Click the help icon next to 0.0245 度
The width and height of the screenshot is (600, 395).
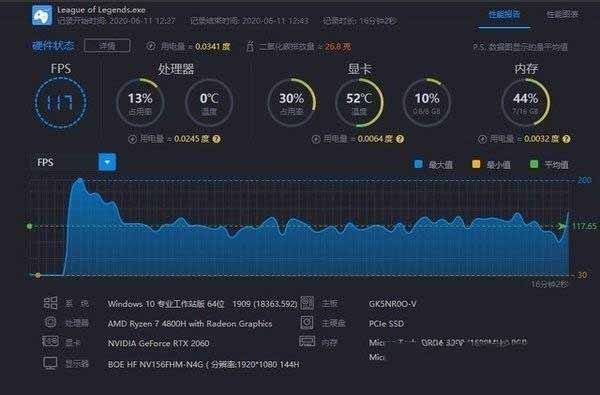[x=216, y=139]
